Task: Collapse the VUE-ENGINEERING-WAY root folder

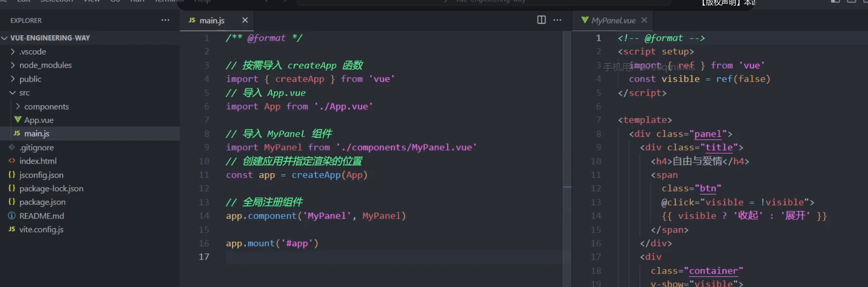Action: pos(90,38)
